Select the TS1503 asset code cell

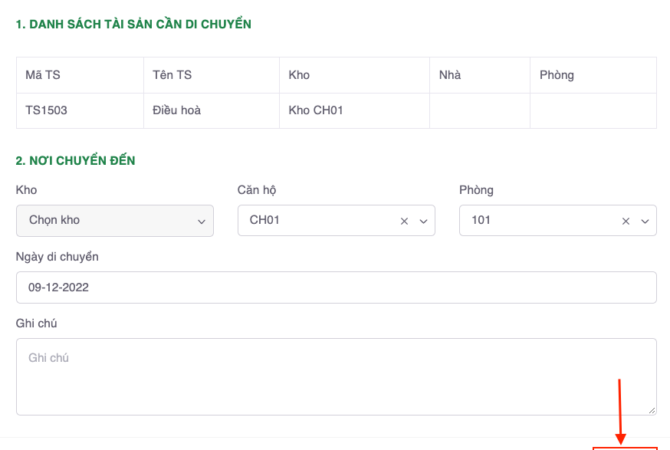point(47,110)
